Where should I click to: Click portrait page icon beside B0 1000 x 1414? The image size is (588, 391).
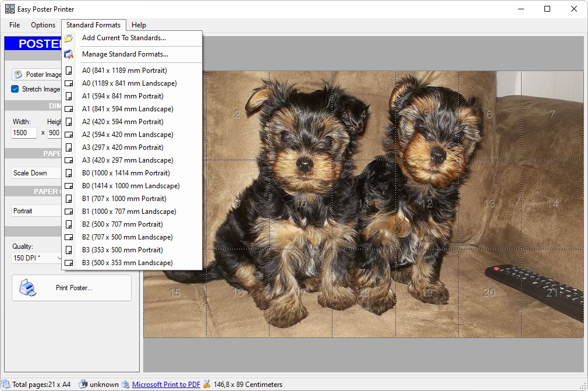pos(69,173)
